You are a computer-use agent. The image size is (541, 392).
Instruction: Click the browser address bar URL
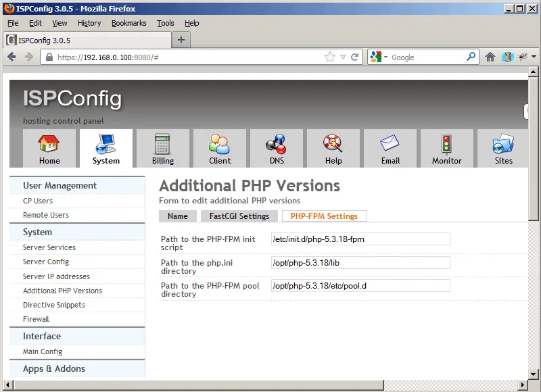tap(108, 57)
